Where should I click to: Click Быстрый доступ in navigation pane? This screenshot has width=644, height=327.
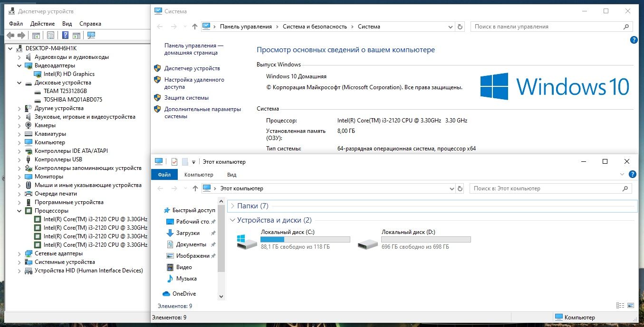click(x=193, y=210)
